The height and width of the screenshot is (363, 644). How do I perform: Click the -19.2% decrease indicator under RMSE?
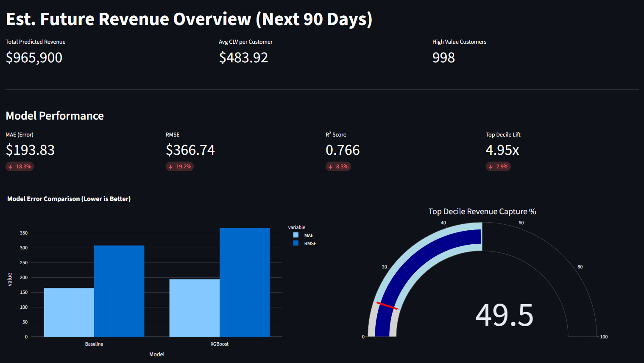pyautogui.click(x=180, y=166)
